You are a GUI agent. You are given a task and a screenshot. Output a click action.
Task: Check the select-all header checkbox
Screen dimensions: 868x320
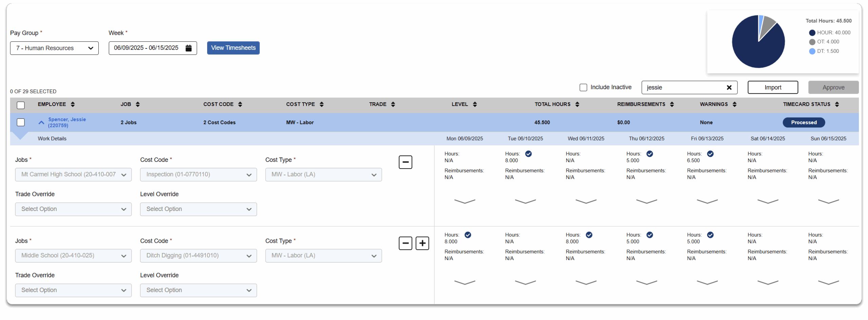pyautogui.click(x=21, y=105)
